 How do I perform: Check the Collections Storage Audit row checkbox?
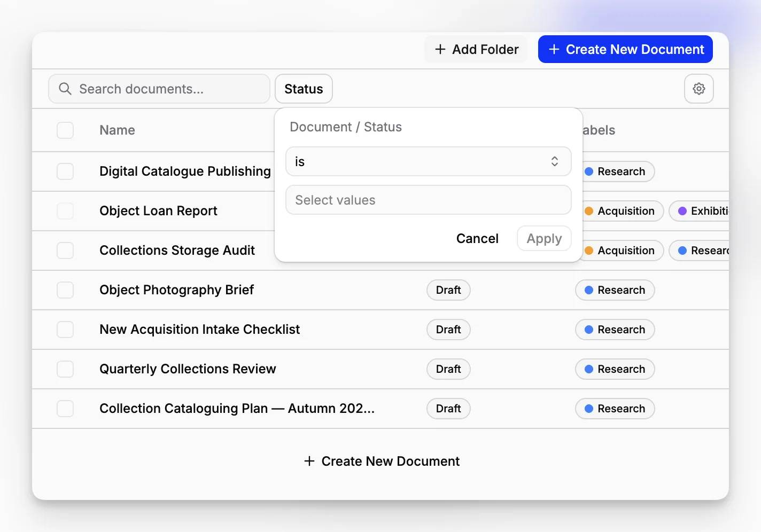65,251
